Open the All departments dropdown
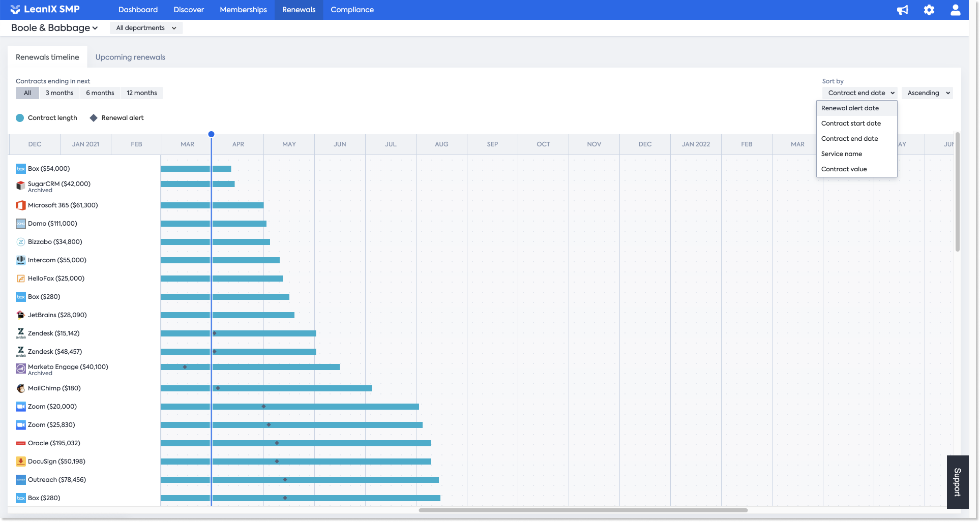This screenshot has width=980, height=522. click(146, 28)
